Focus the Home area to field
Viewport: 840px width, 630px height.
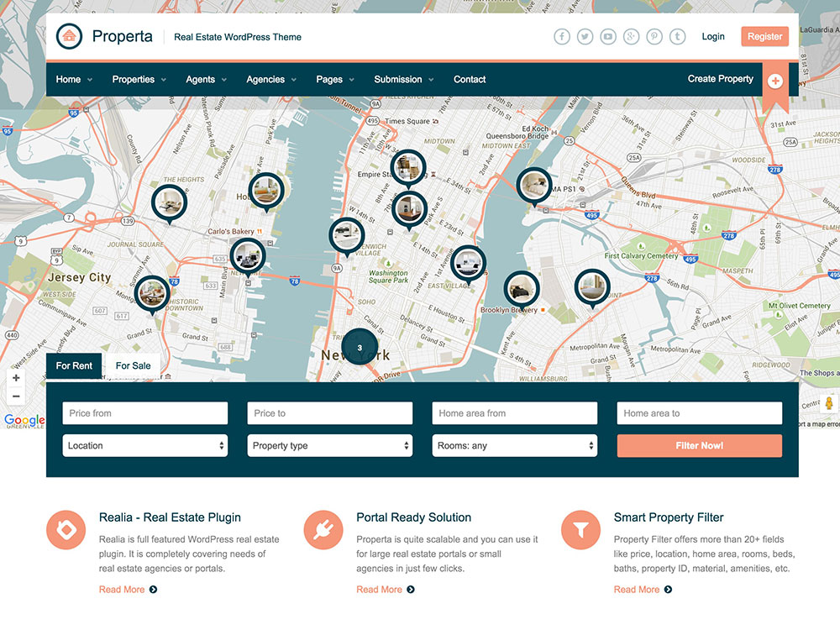click(700, 413)
